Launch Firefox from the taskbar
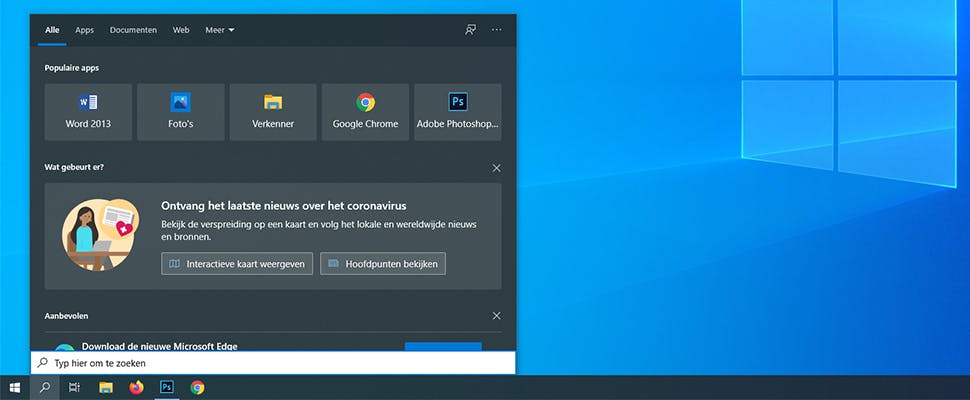The width and height of the screenshot is (970, 400). pyautogui.click(x=136, y=388)
